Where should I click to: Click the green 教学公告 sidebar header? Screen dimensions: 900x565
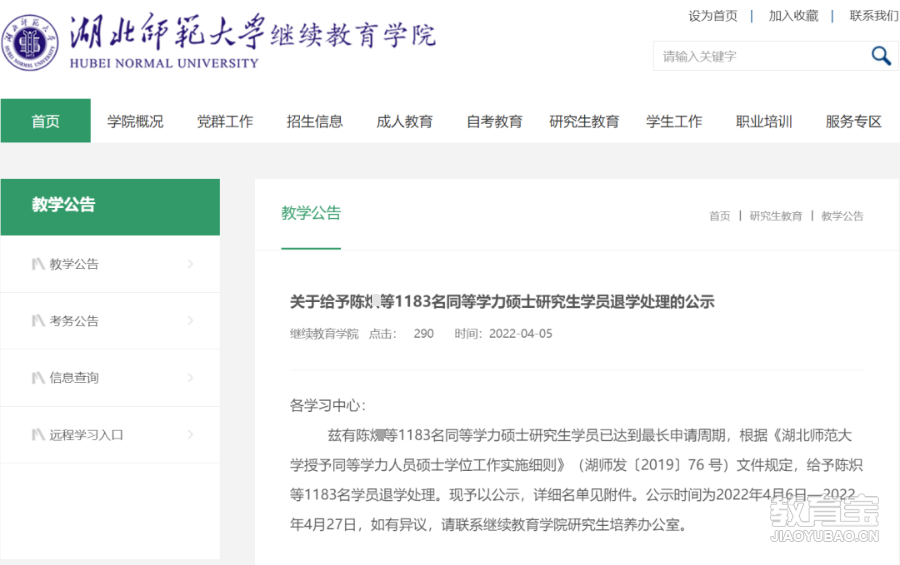[x=110, y=207]
